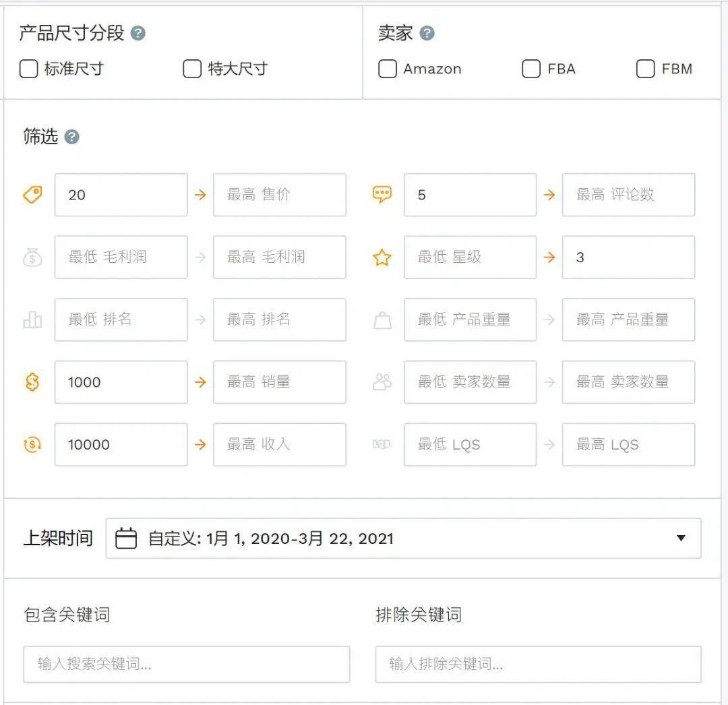Tick the Amazon seller checkbox
The image size is (728, 705).
coord(388,69)
